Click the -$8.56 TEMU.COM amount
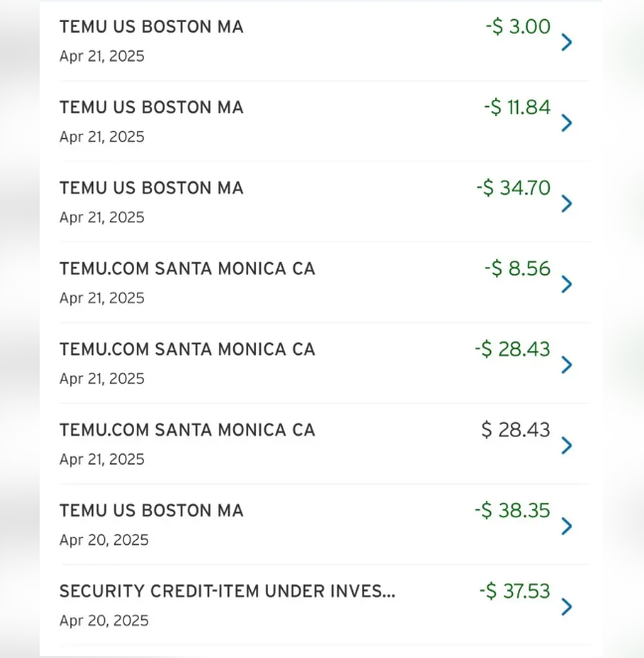Image resolution: width=644 pixels, height=658 pixels. tap(517, 269)
